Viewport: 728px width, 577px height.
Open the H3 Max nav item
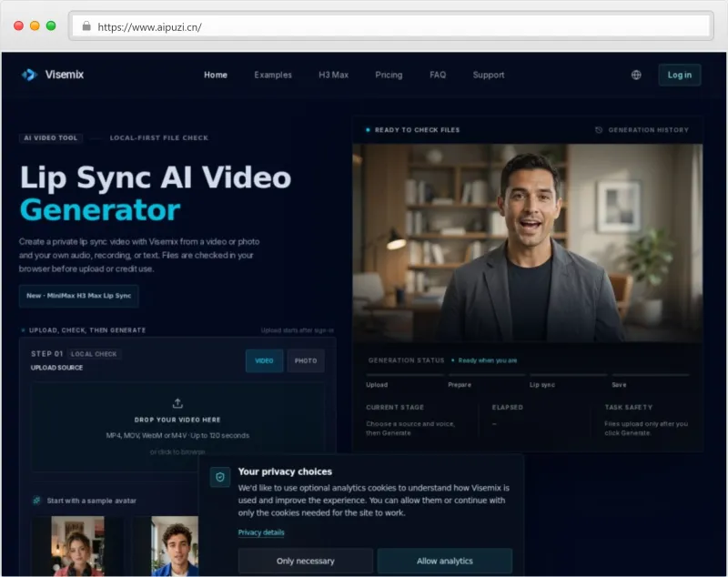point(333,75)
